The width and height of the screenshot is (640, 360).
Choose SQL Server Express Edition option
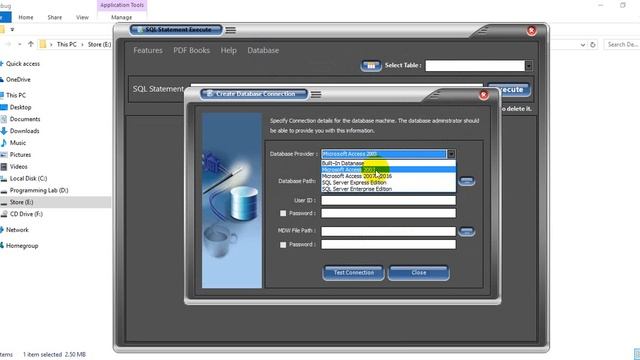click(x=388, y=182)
